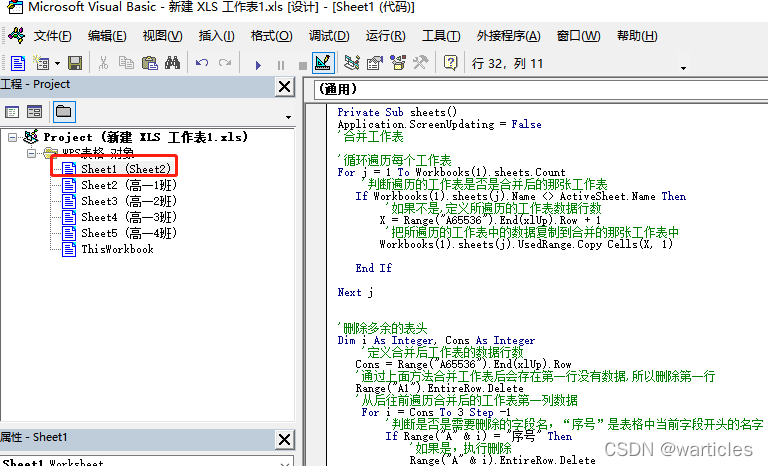Select Sheet5 (高一4班) in project tree
The height and width of the screenshot is (466, 768).
129,233
